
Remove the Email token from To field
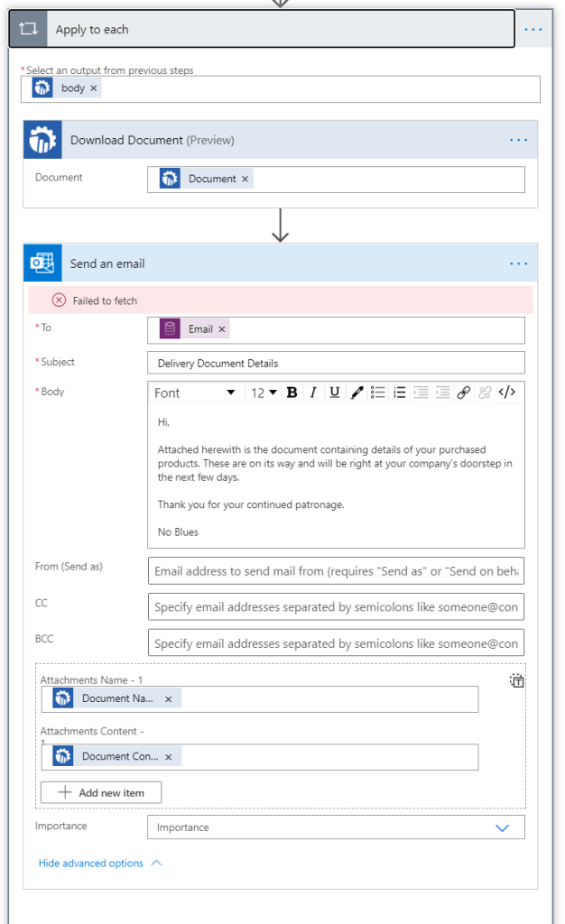222,329
